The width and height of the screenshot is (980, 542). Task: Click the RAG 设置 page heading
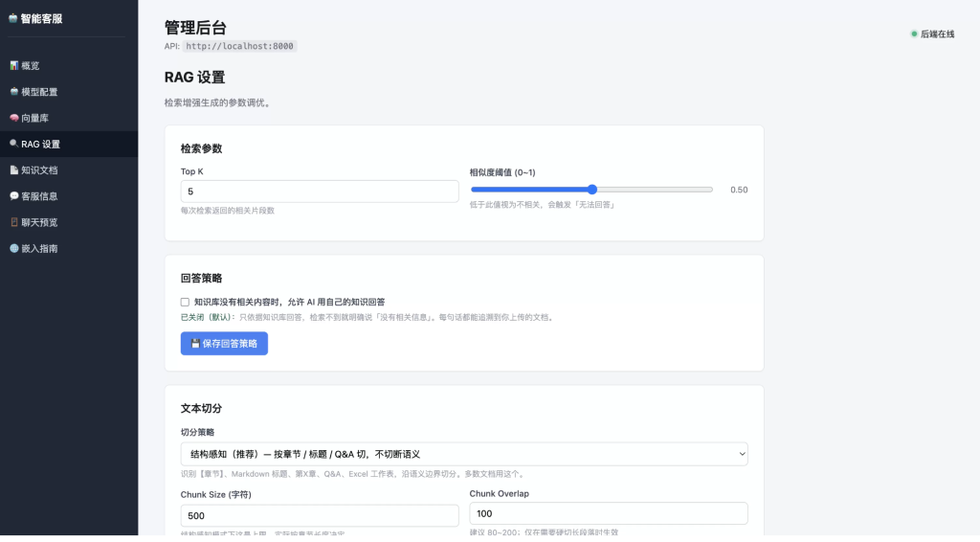(194, 78)
